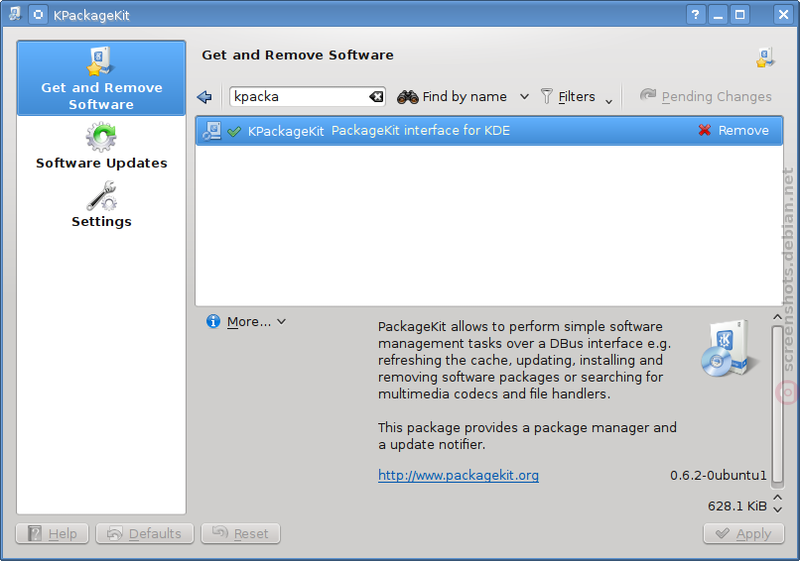Click the Settings wrench icon

pyautogui.click(x=102, y=195)
